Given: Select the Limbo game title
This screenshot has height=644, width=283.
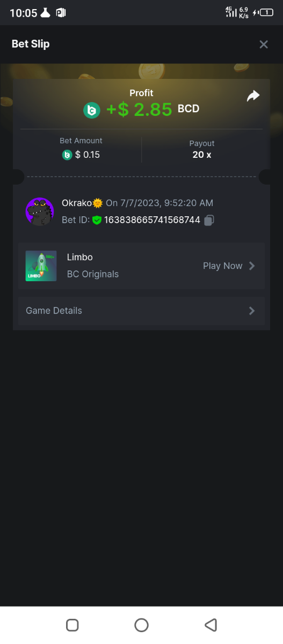Looking at the screenshot, I should click(79, 257).
